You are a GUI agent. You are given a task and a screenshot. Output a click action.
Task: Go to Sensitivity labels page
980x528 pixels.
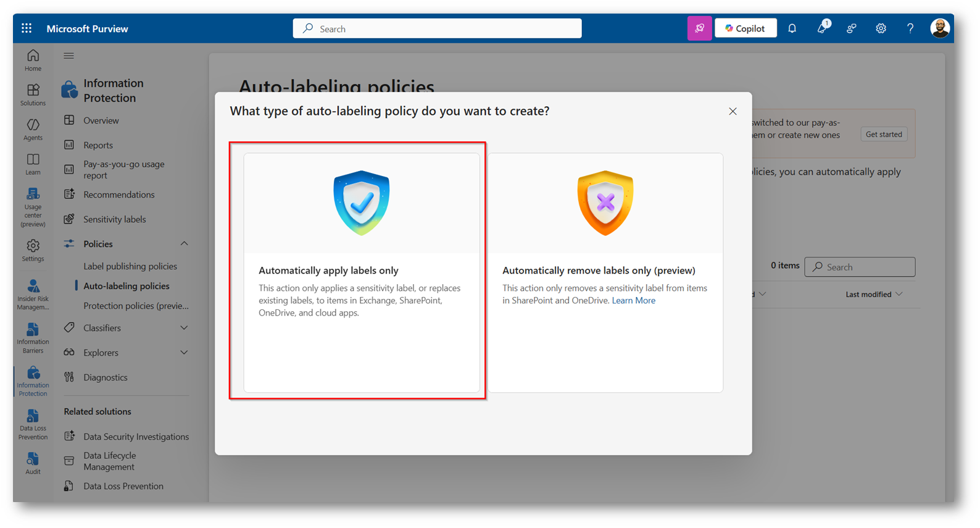click(x=114, y=219)
